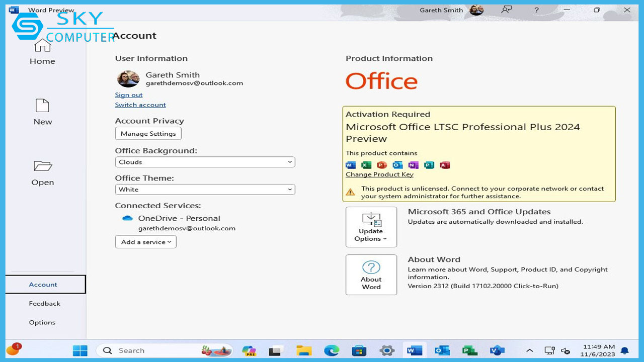Open File Explorer from taskbar
This screenshot has width=644, height=362.
304,350
